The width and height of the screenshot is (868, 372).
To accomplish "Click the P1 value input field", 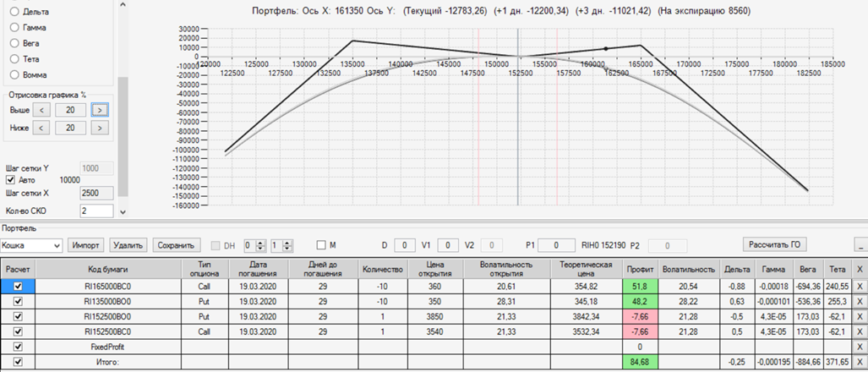I will coord(557,244).
